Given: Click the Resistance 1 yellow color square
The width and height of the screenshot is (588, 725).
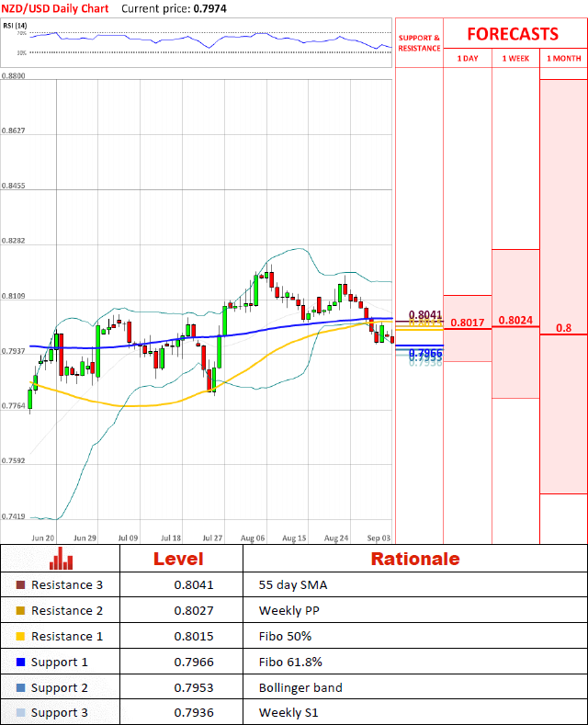Looking at the screenshot, I should coord(21,636).
